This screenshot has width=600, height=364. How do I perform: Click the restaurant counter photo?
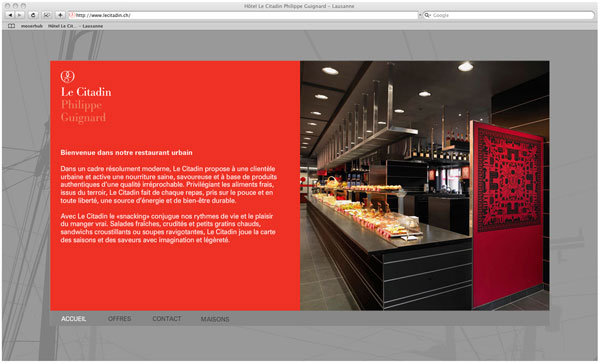[424, 185]
